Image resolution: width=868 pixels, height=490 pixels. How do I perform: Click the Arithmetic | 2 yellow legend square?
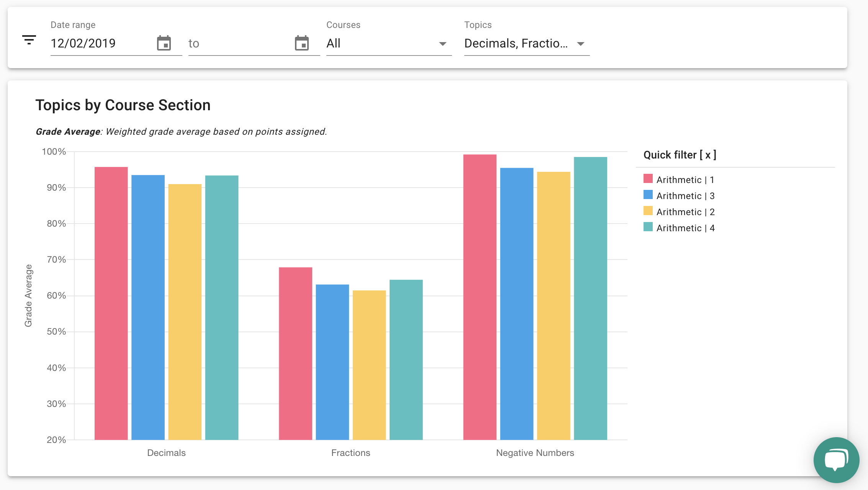(x=648, y=211)
